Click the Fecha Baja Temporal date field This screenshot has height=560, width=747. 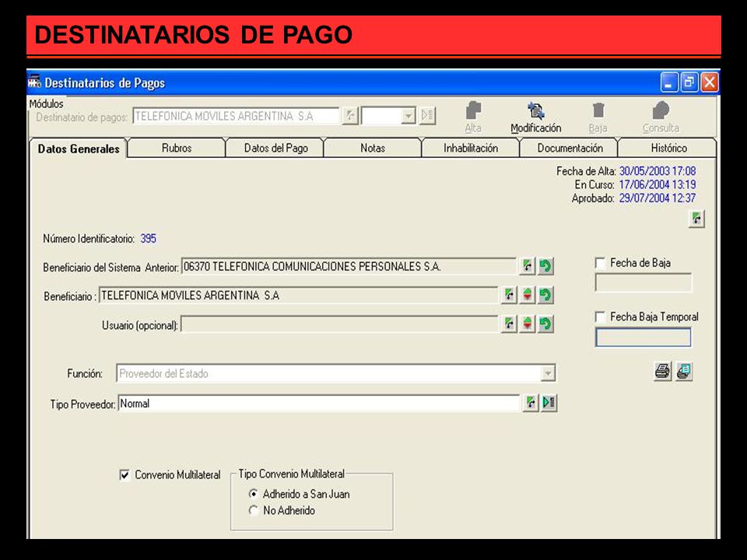[644, 337]
